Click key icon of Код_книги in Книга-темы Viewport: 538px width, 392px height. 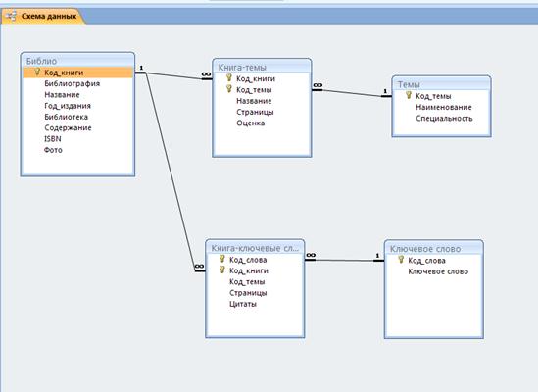pyautogui.click(x=229, y=78)
